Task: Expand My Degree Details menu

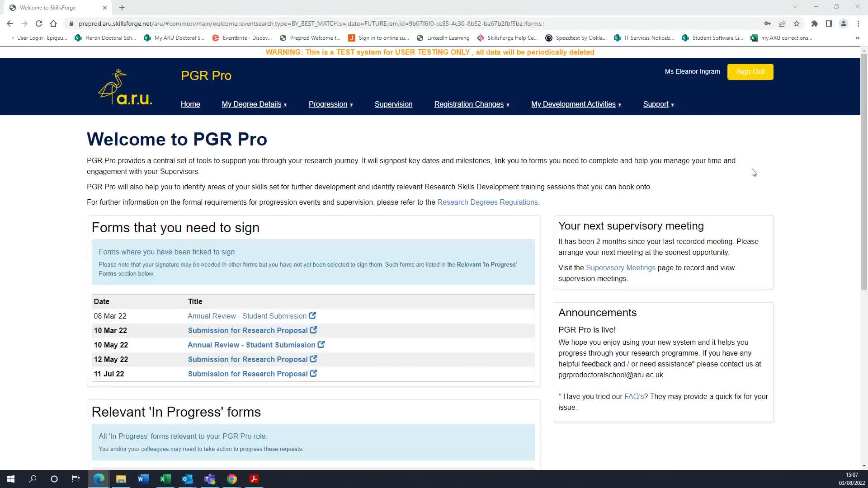Action: [254, 104]
